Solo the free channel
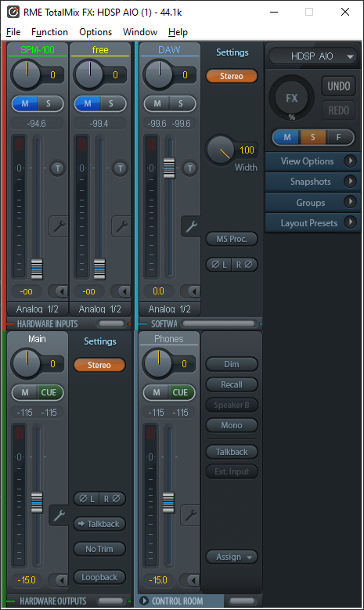 tap(111, 103)
